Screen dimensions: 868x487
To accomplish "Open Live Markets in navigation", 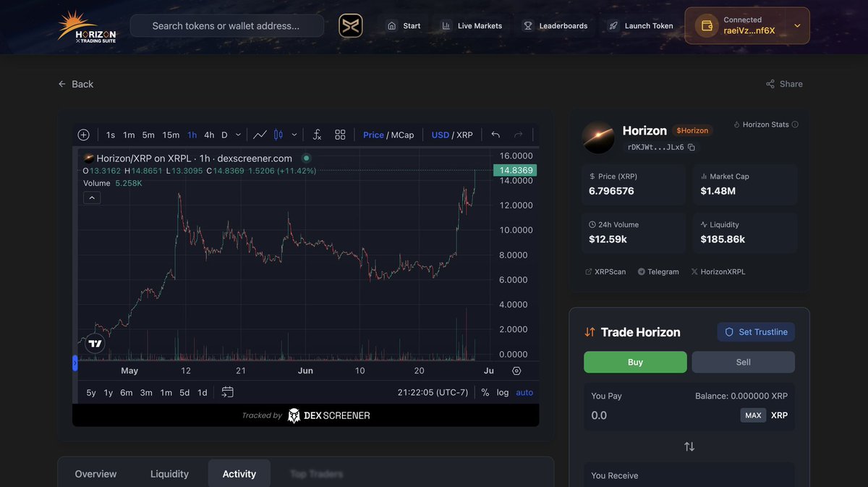I will coord(472,26).
